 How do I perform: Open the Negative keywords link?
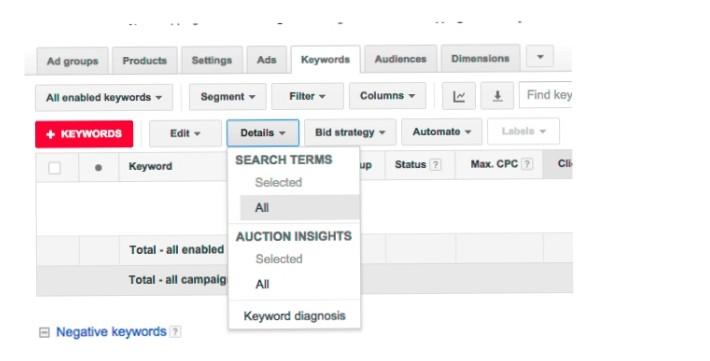pyautogui.click(x=111, y=332)
